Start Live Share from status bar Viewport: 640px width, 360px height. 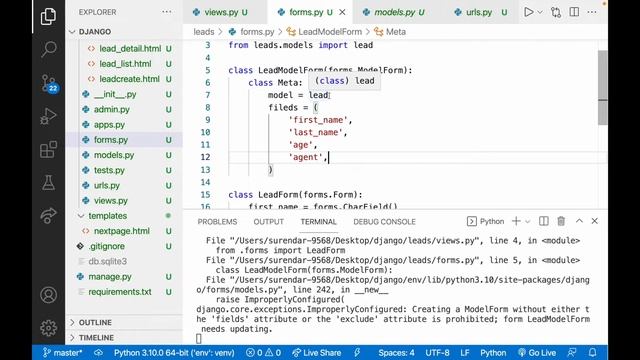coord(317,353)
